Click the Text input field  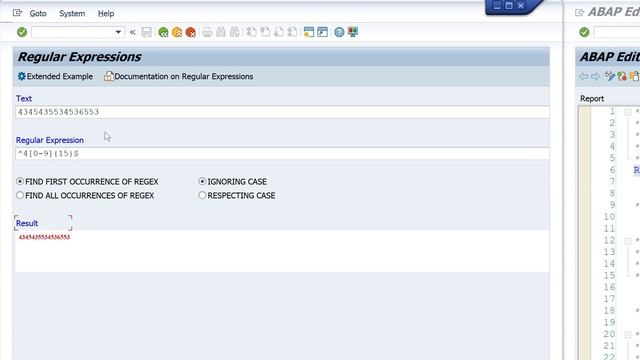(282, 112)
